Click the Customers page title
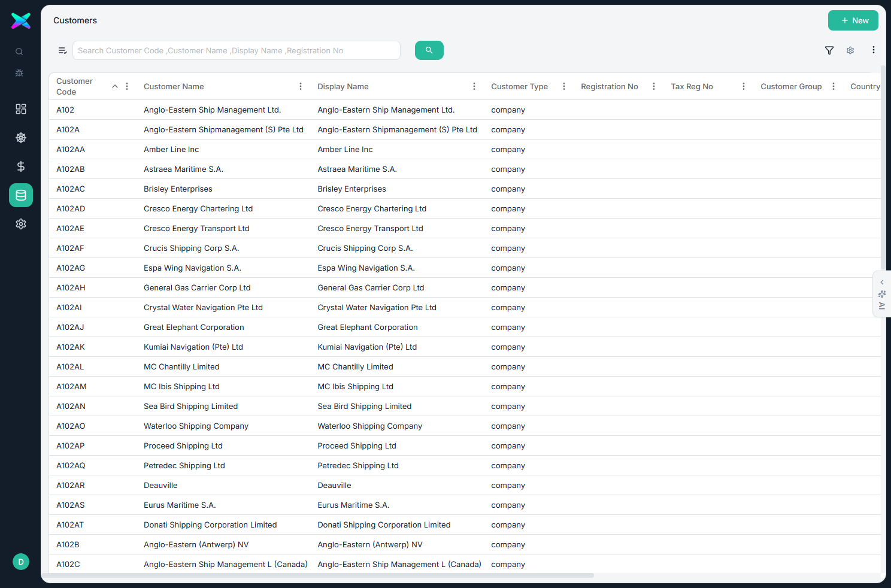 75,20
